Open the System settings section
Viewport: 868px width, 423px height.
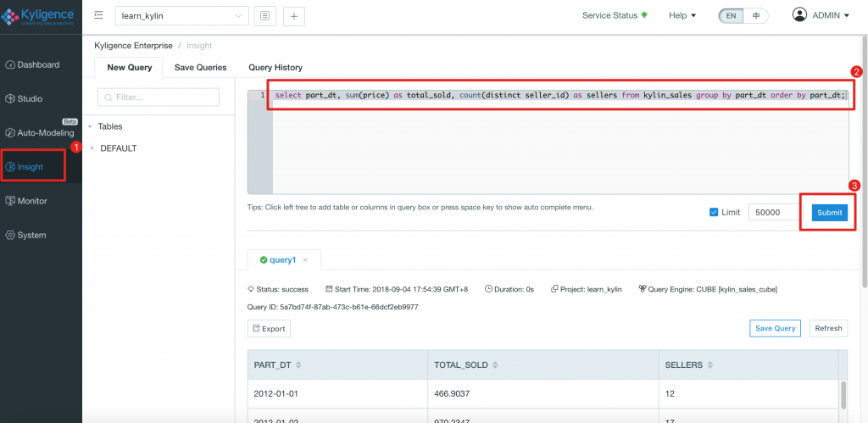pyautogui.click(x=26, y=236)
